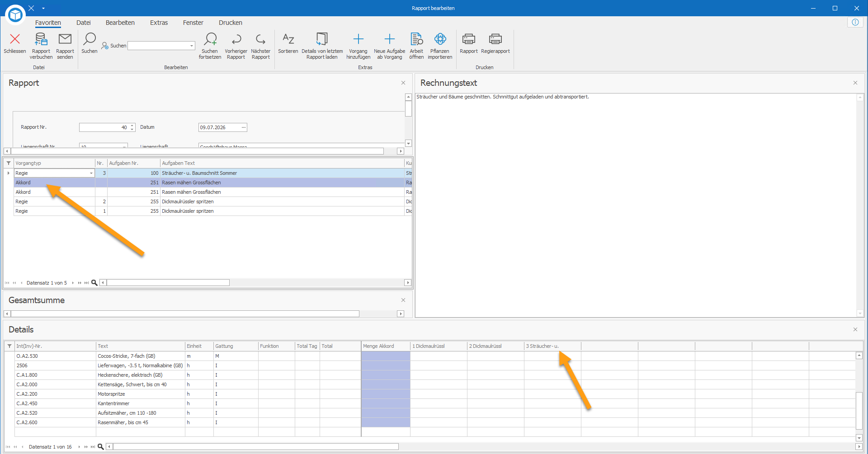The height and width of the screenshot is (454, 868).
Task: Close the Rechnungstext panel
Action: (855, 83)
